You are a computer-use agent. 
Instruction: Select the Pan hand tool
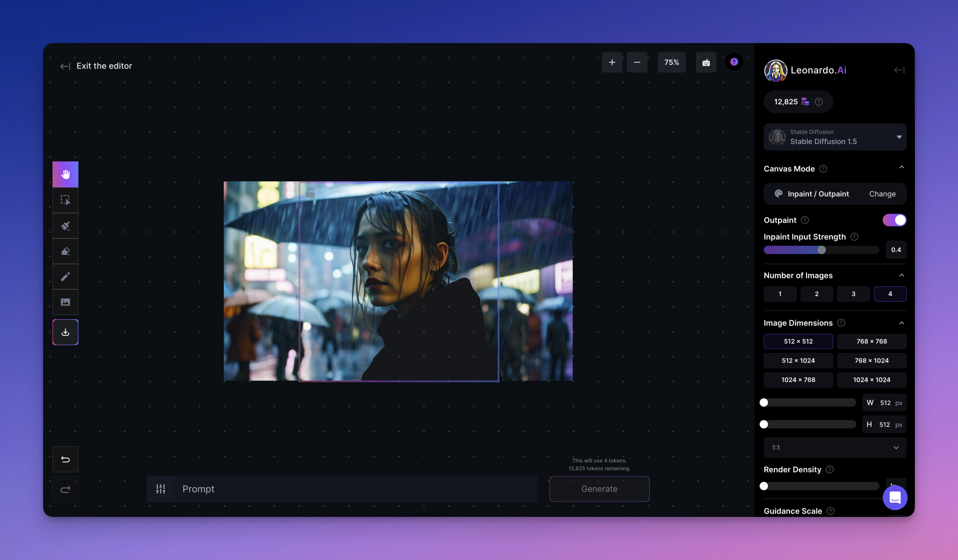click(65, 174)
